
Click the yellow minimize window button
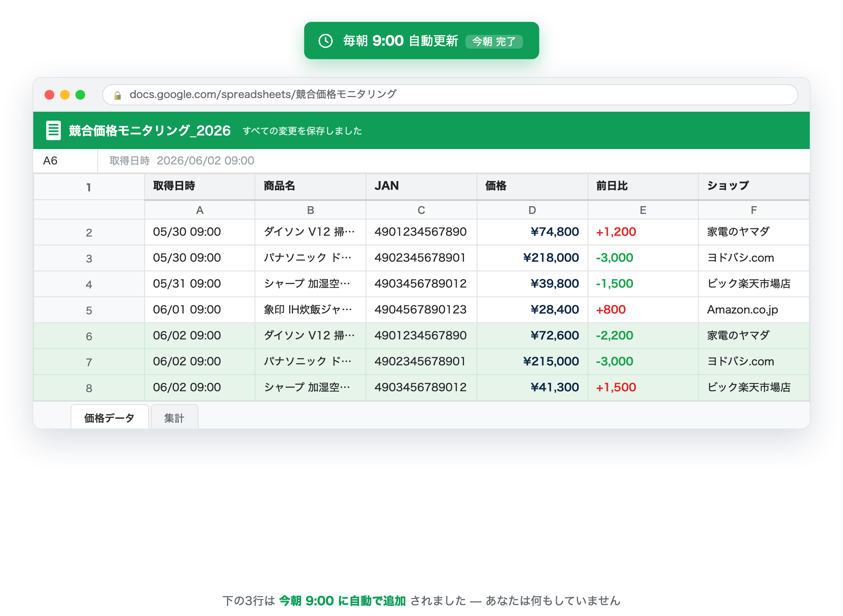[65, 95]
